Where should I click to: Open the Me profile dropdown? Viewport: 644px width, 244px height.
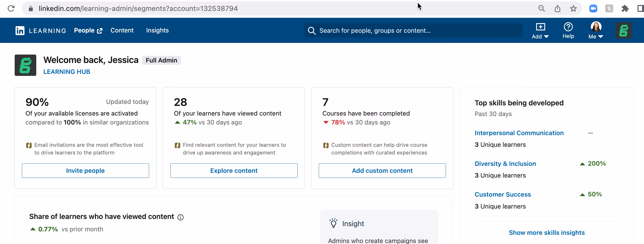(596, 30)
